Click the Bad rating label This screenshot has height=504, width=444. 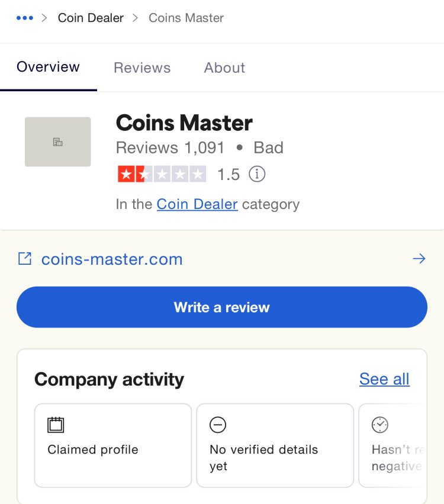(x=269, y=148)
